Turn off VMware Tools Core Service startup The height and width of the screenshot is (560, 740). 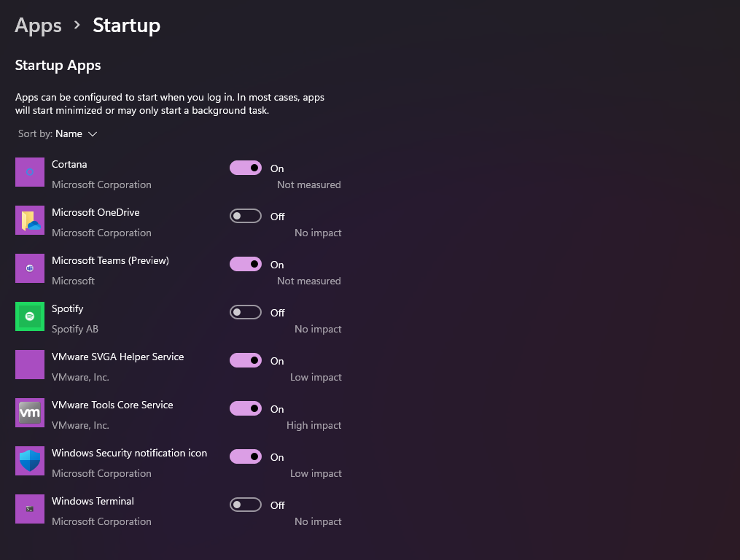coord(245,408)
